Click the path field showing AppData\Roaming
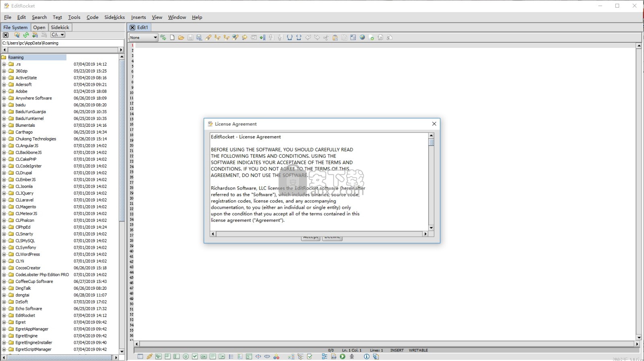The width and height of the screenshot is (644, 361). coord(62,43)
